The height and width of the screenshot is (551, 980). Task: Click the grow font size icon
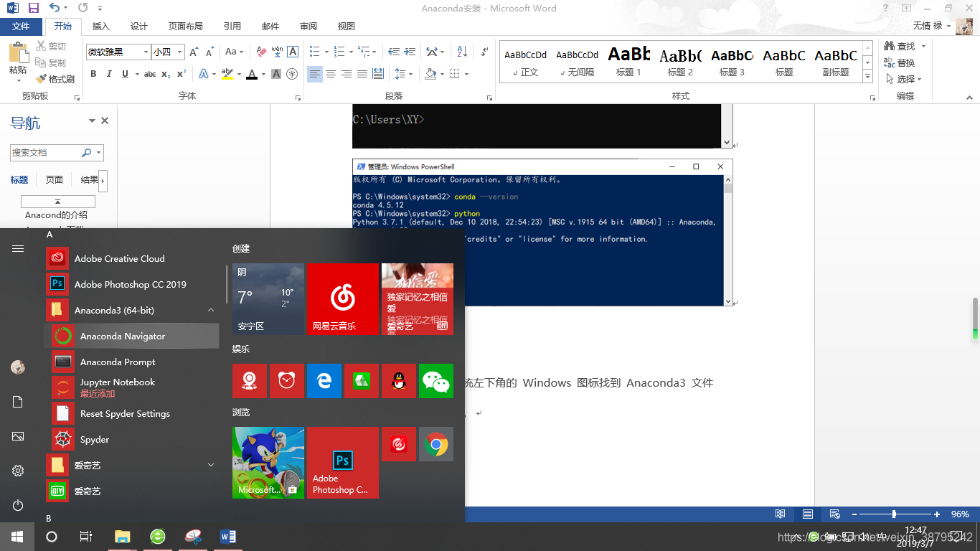pos(194,52)
